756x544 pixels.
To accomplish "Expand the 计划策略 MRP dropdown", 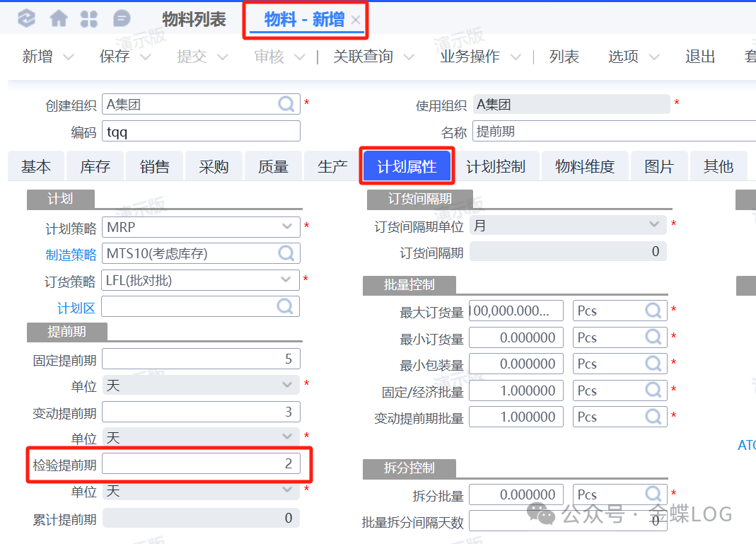I will coord(286,227).
